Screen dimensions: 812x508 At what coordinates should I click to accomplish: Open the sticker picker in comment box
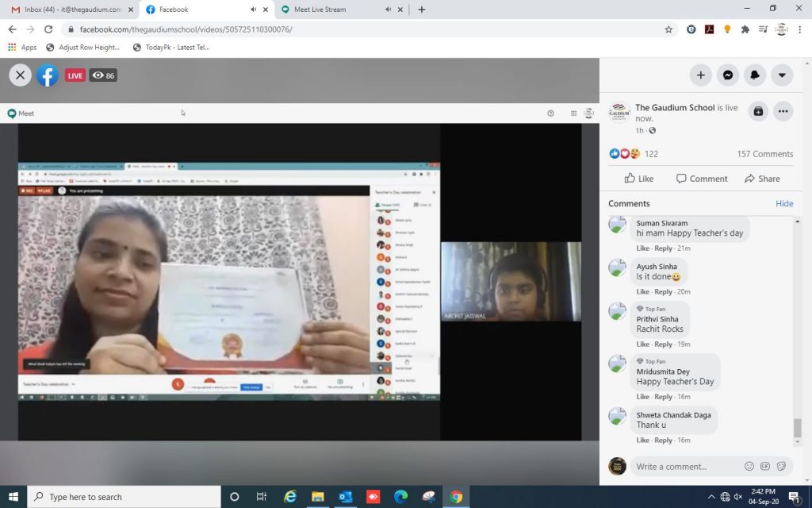click(x=781, y=466)
